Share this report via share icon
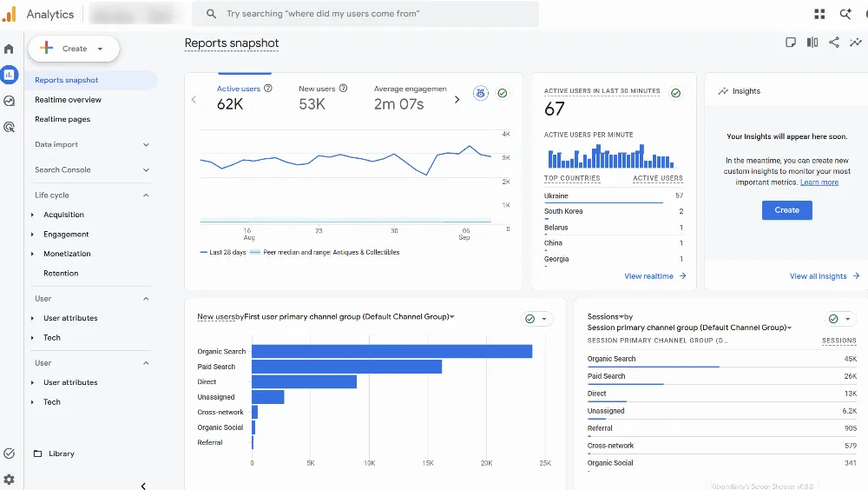The height and width of the screenshot is (490, 868). [833, 42]
